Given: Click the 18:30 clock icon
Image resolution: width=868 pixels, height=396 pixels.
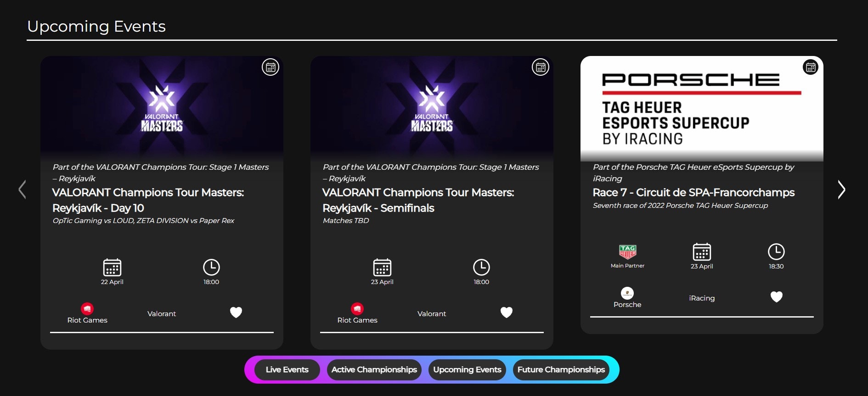Looking at the screenshot, I should pos(776,251).
